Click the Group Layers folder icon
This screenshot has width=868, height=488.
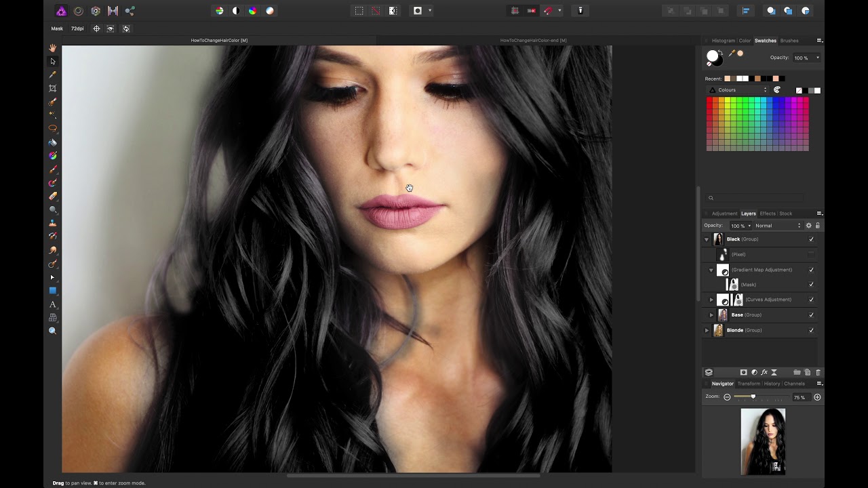pyautogui.click(x=797, y=372)
